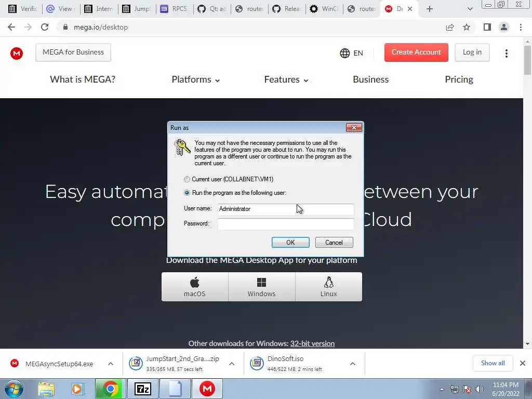The image size is (532, 399).
Task: Click EN language label
Action: [358, 54]
